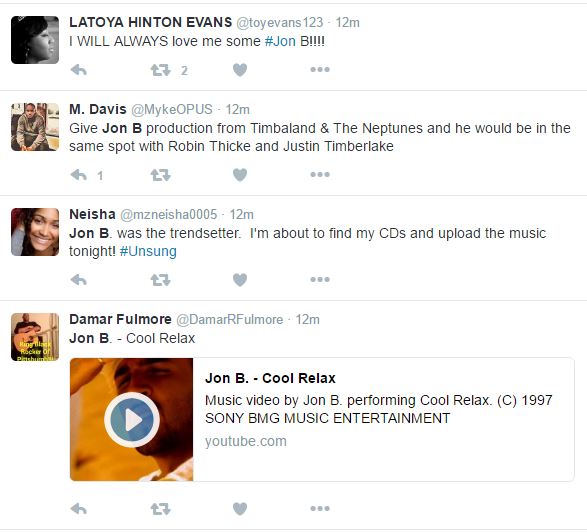The image size is (587, 532).
Task: Retweet Damar Fulmore's tweet
Action: click(160, 509)
